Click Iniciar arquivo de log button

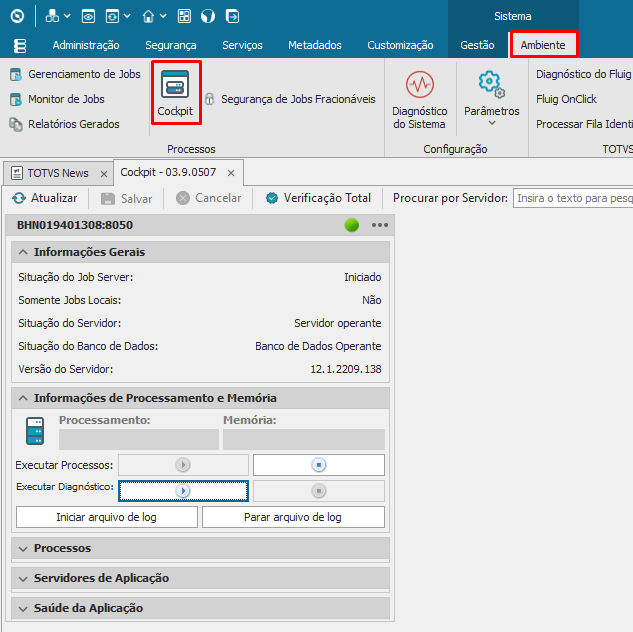107,517
